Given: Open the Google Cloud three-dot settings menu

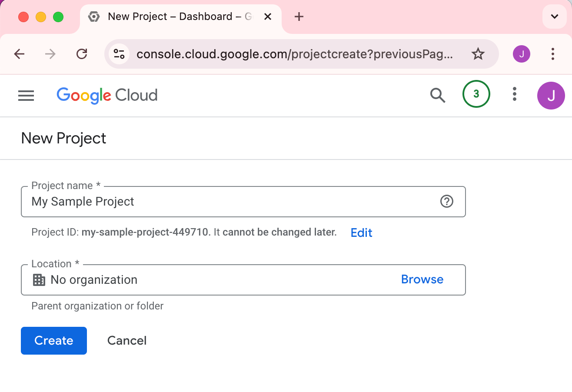Looking at the screenshot, I should (515, 94).
